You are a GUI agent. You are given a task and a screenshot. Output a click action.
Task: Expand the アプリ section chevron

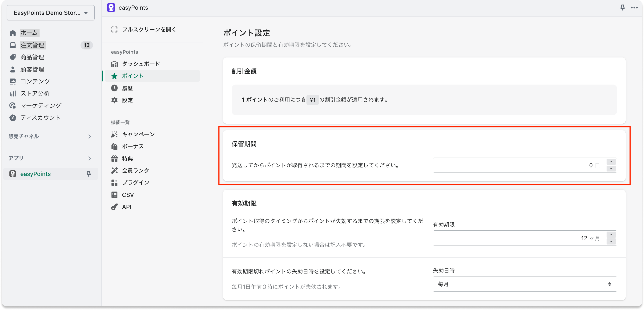pyautogui.click(x=89, y=158)
